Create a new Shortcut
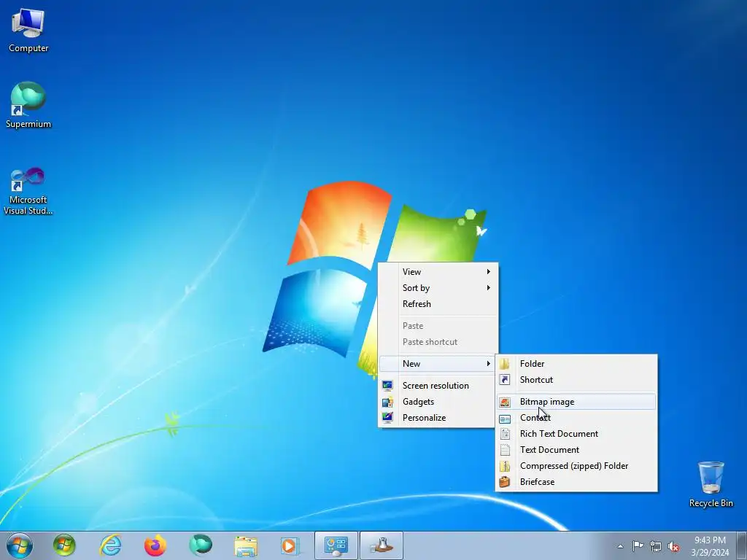 tap(576, 380)
